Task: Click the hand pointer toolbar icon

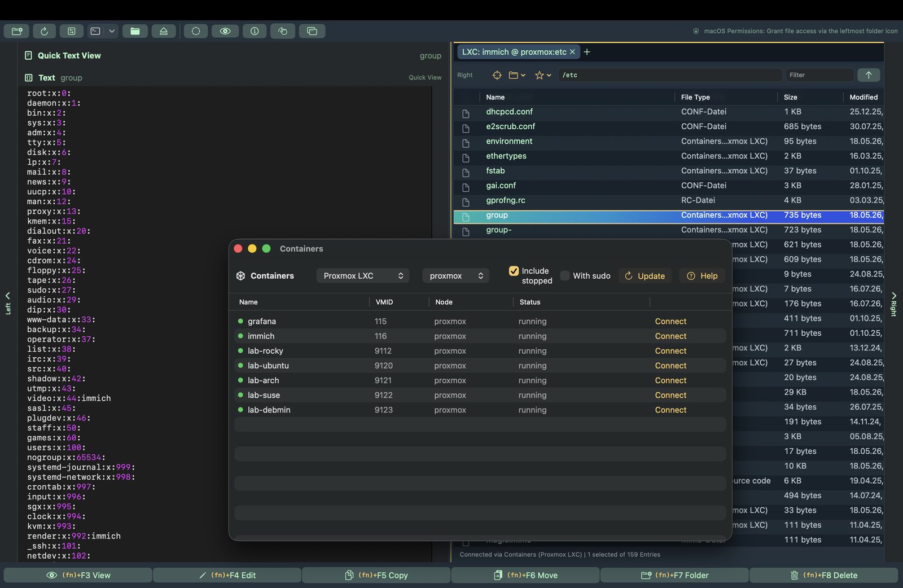Action: [283, 31]
